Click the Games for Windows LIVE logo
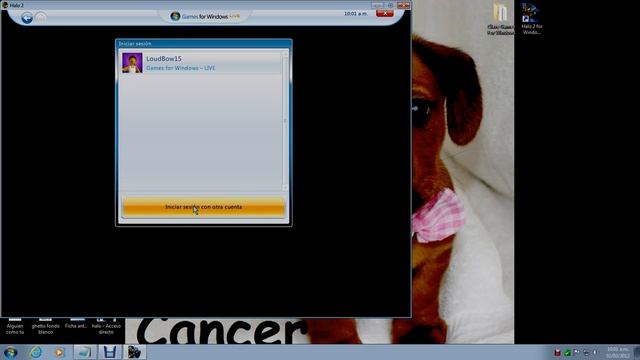This screenshot has height=360, width=640. point(205,16)
